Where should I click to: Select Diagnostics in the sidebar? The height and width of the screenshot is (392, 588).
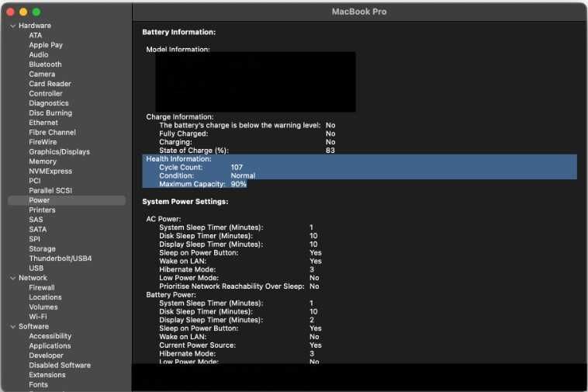click(x=49, y=103)
